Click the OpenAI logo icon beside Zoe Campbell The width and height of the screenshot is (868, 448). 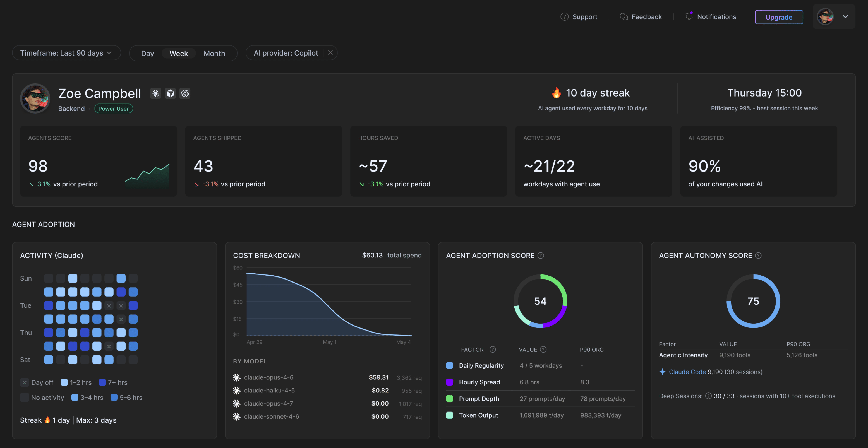[x=185, y=93]
